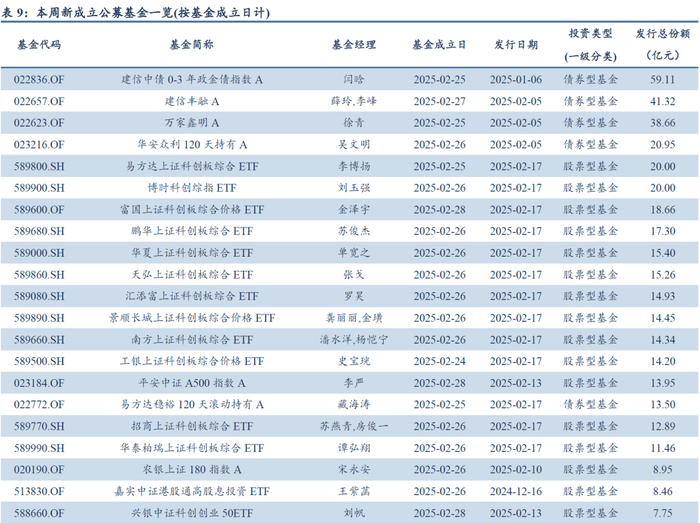Viewport: 700px width, 523px height.
Task: Click fund name 博时科创综指ETF
Action: (x=192, y=188)
